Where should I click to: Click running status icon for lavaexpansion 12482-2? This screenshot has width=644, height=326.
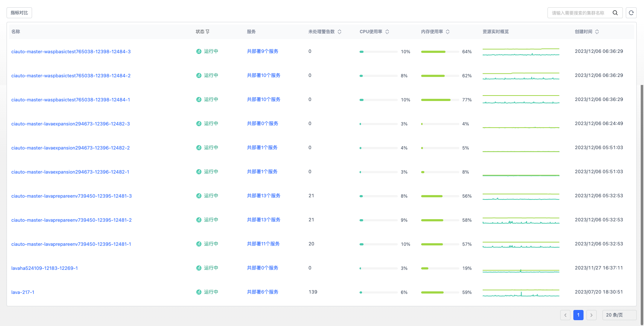(x=199, y=148)
